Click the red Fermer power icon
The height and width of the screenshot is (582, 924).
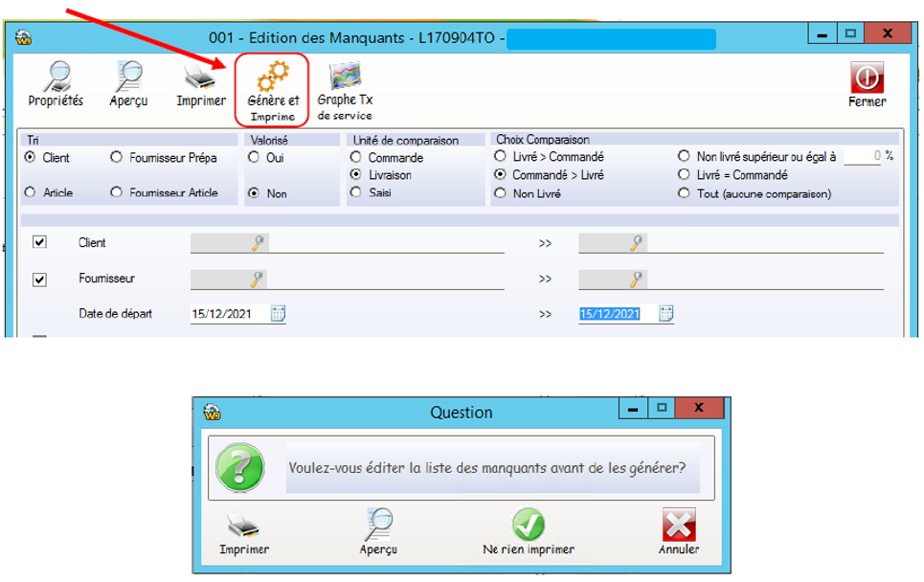point(867,78)
